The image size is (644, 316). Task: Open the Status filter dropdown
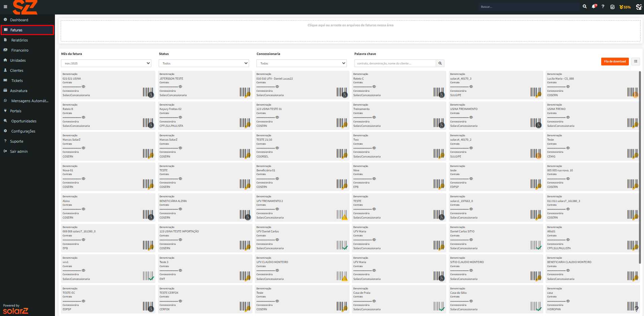coord(204,63)
